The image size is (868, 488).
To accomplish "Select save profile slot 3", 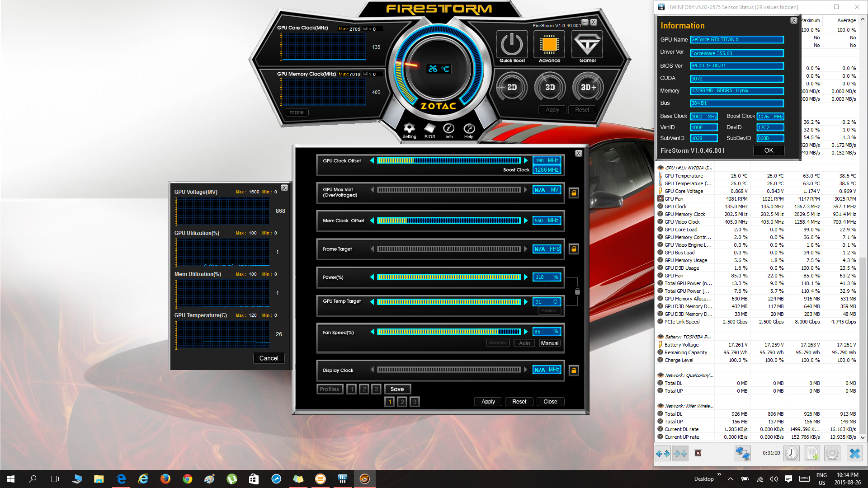I will 376,389.
